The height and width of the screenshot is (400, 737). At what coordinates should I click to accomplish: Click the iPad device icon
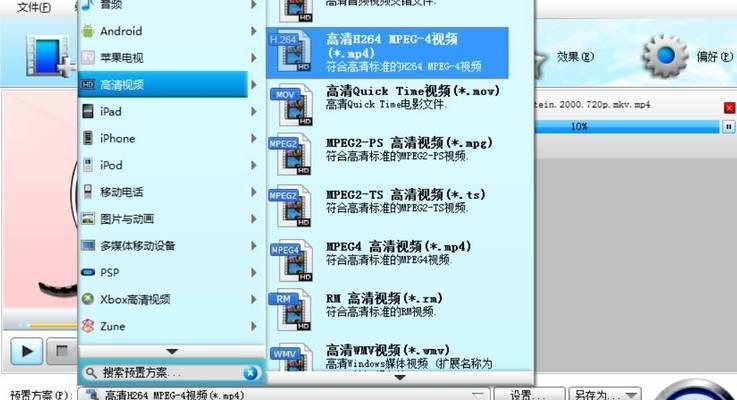coord(87,111)
